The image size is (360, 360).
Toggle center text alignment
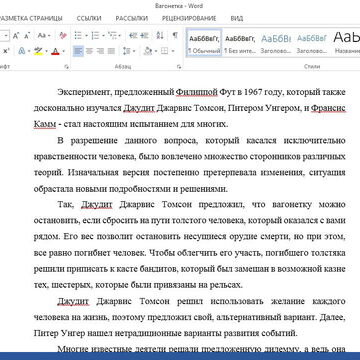(89, 51)
